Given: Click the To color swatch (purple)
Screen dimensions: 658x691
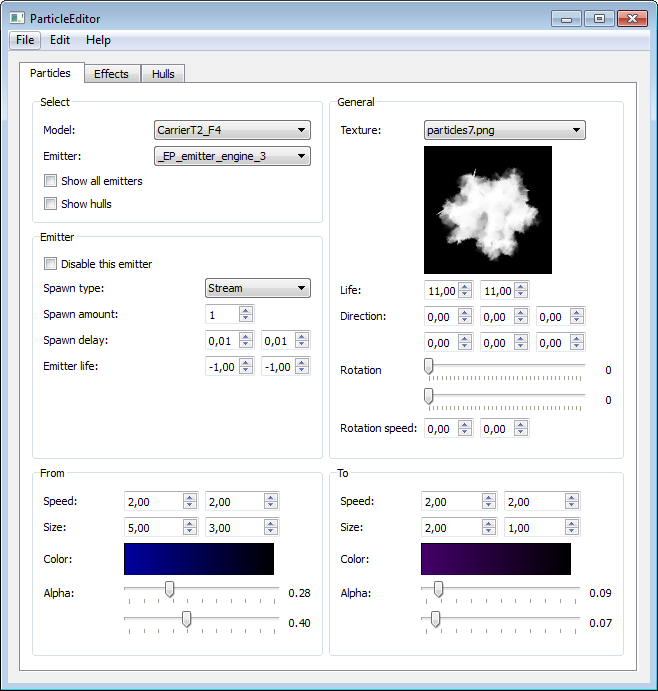Looking at the screenshot, I should 496,559.
